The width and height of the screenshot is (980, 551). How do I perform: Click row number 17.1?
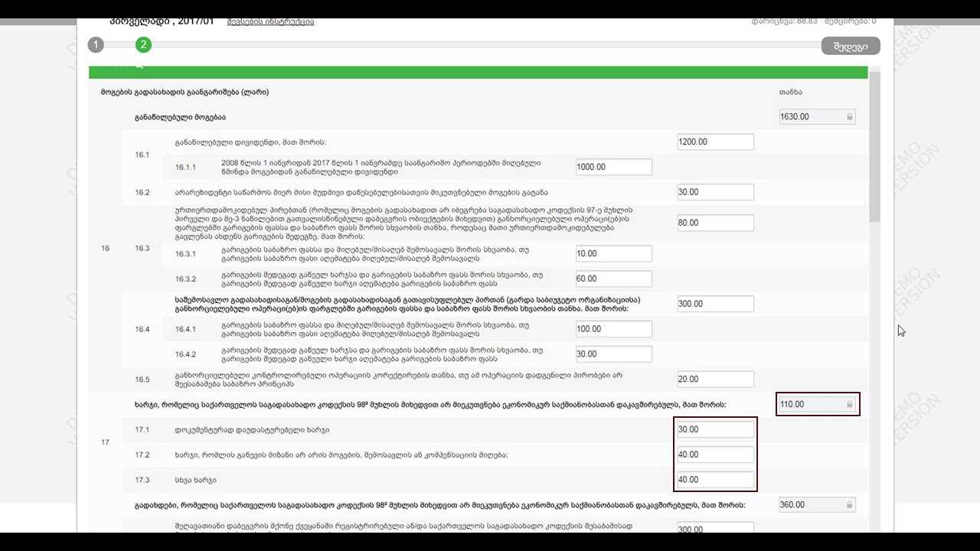click(142, 430)
